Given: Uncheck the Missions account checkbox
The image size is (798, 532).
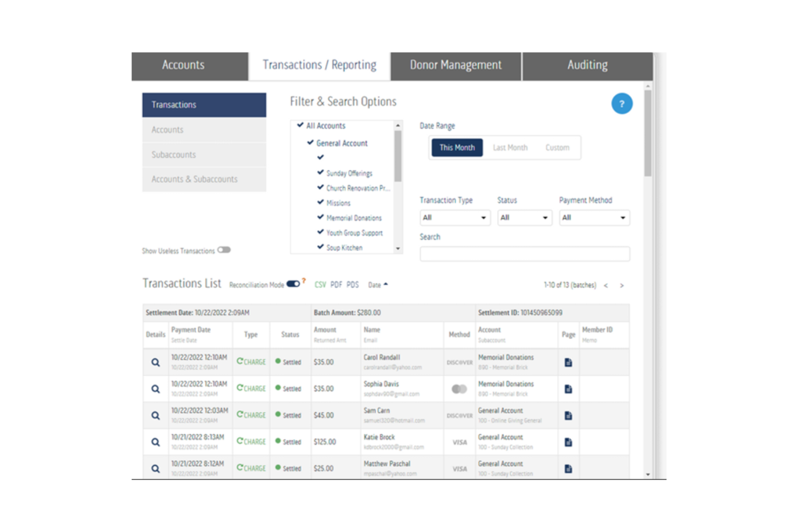Looking at the screenshot, I should click(320, 203).
